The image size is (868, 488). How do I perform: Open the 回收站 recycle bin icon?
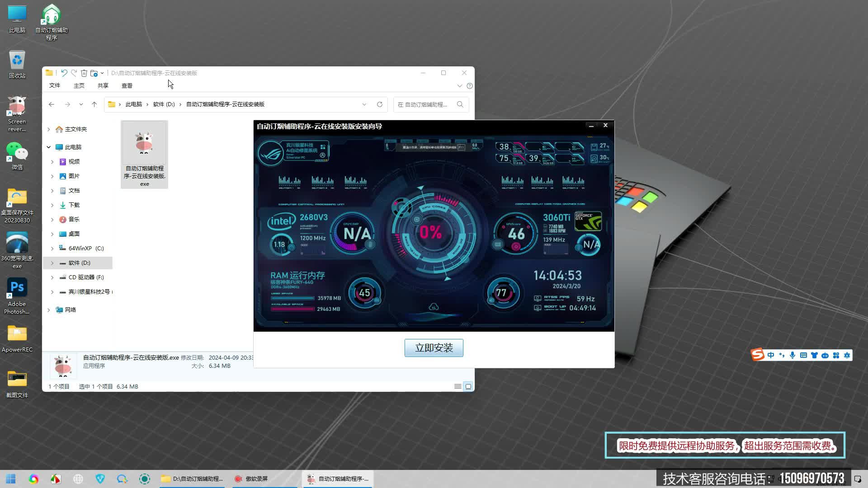(17, 64)
